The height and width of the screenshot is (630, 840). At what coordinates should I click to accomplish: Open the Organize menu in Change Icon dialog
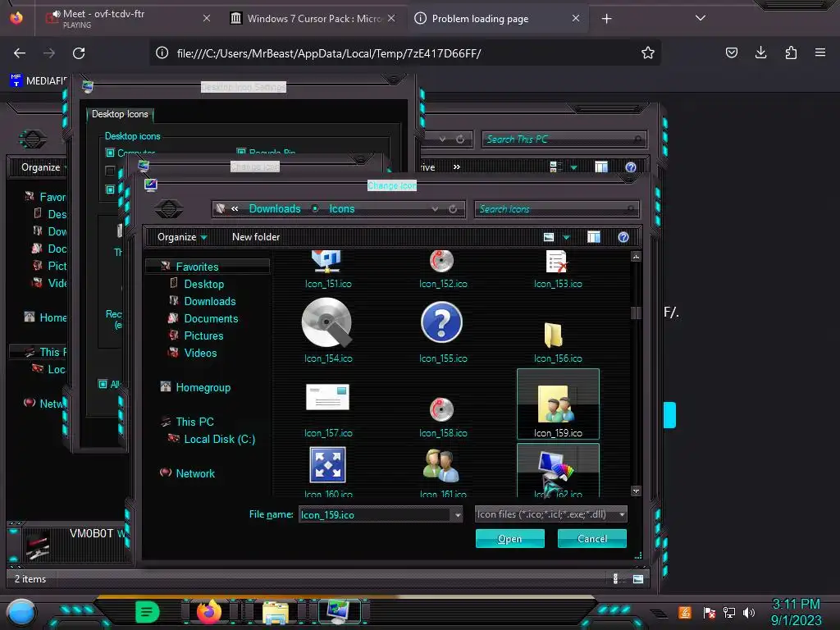click(181, 237)
